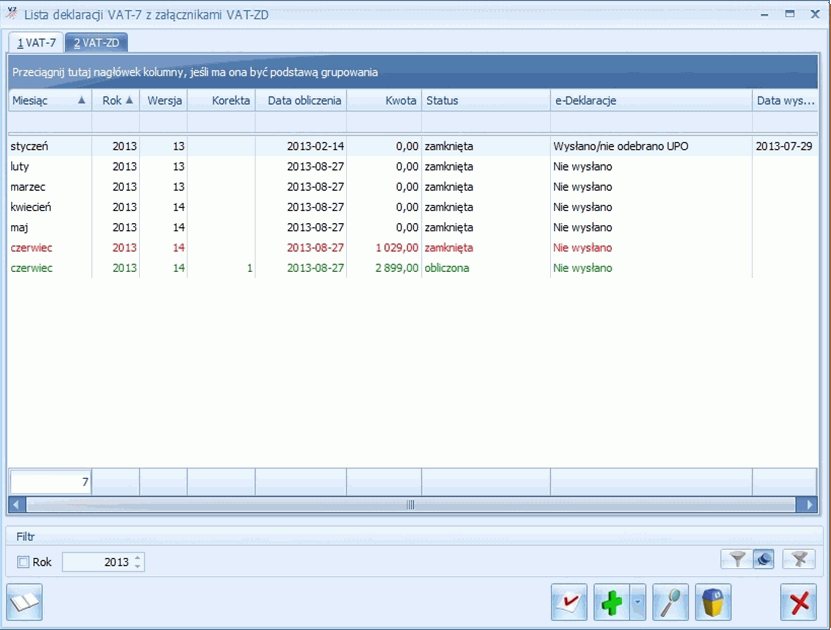Click the grouping panel header area text
Screen dimensions: 831x630
tap(195, 72)
